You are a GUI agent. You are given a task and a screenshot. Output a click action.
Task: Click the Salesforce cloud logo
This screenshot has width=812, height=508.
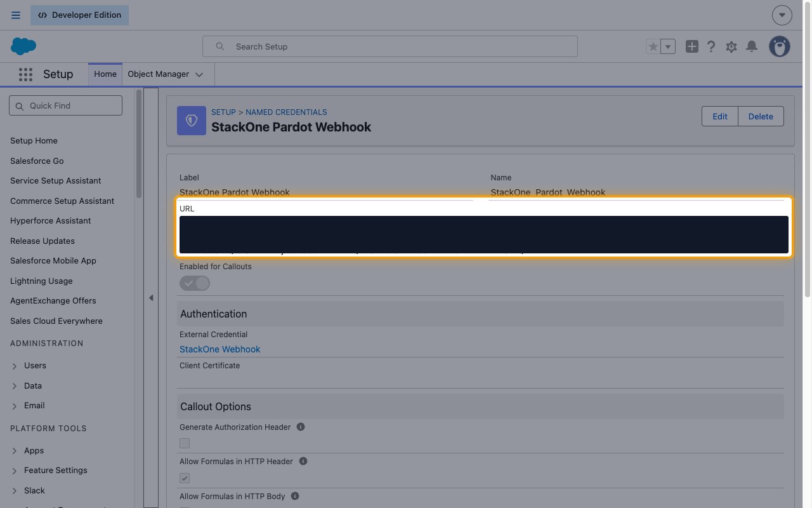tap(23, 46)
